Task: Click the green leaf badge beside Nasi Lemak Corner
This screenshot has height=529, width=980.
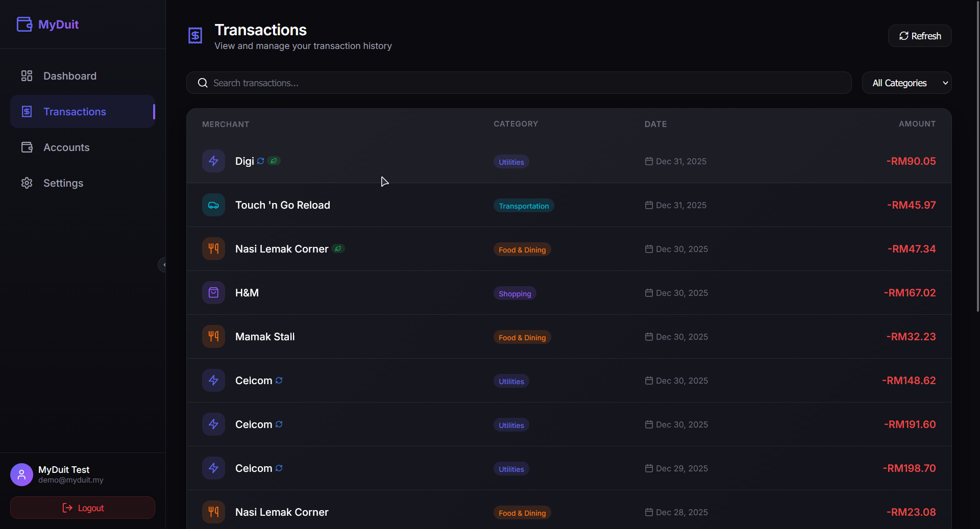Action: [x=338, y=248]
